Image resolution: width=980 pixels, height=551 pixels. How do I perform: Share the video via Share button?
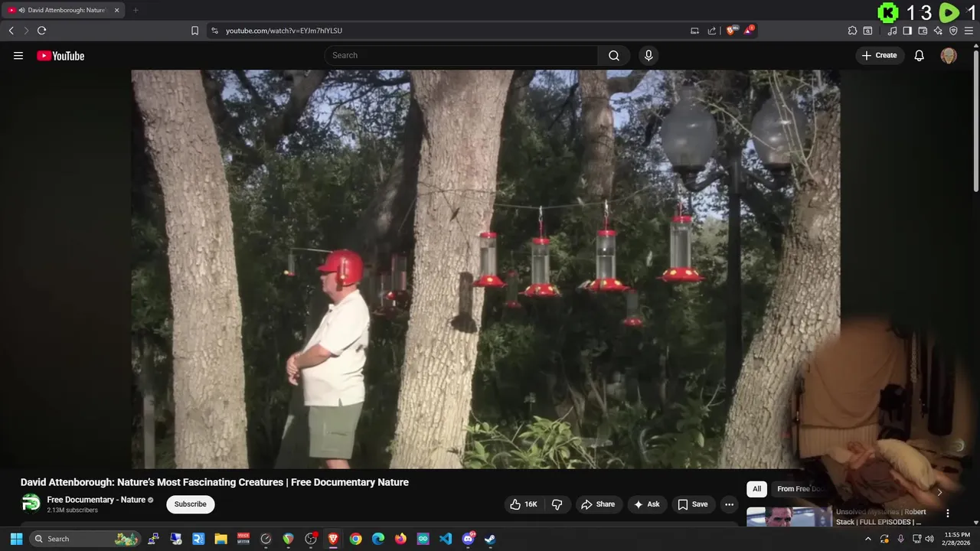coord(598,504)
